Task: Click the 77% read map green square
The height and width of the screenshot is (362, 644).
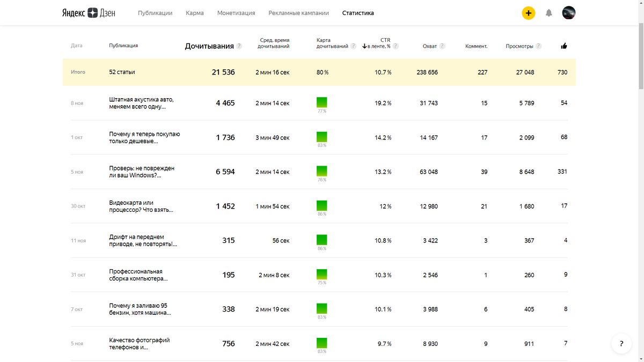Action: pyautogui.click(x=322, y=102)
